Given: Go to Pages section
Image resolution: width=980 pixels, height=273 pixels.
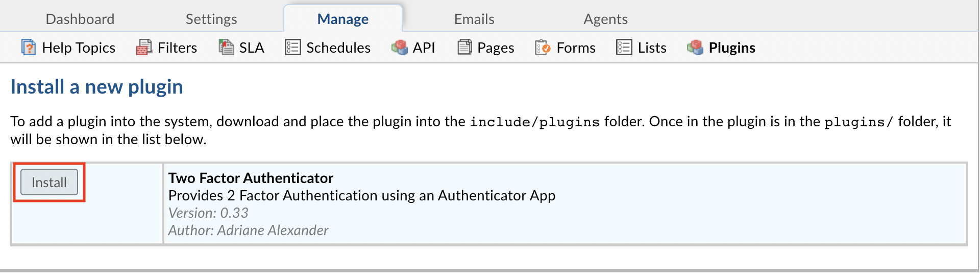Looking at the screenshot, I should point(496,48).
